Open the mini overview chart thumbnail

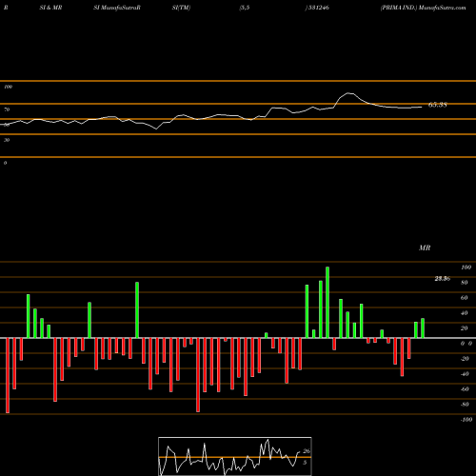[235, 456]
